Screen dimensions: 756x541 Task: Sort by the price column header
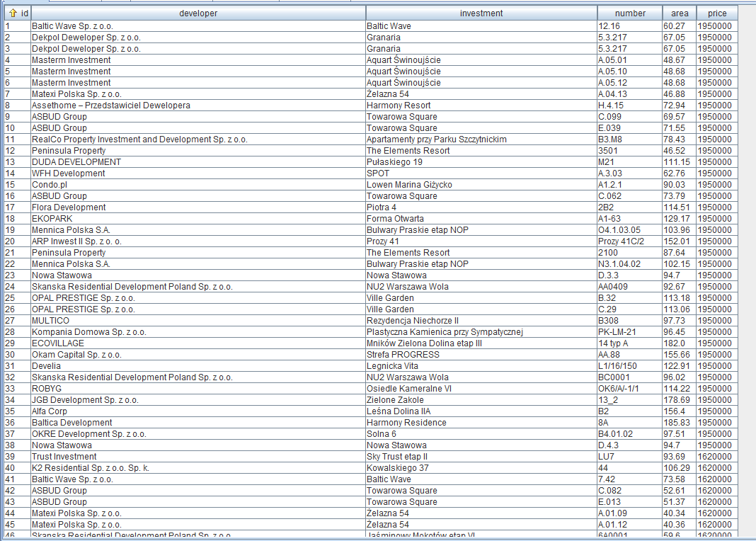[716, 13]
